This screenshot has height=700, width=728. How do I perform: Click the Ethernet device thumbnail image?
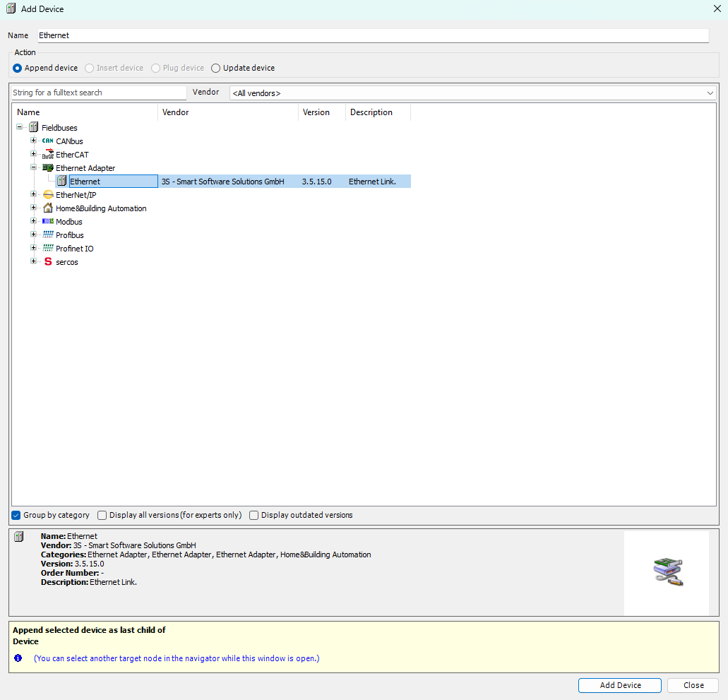click(x=666, y=571)
